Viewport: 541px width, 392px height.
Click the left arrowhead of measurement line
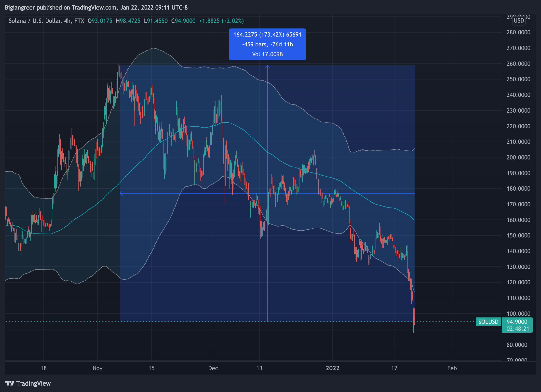(121, 193)
